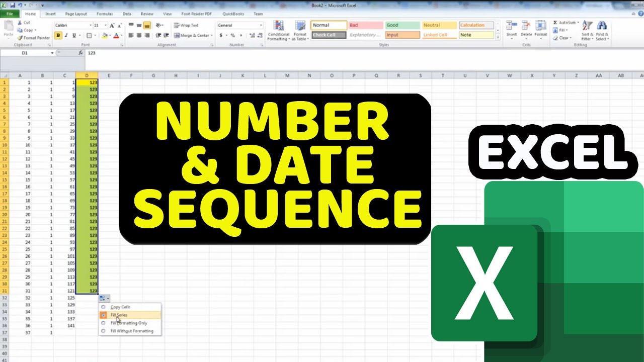Image resolution: width=644 pixels, height=362 pixels.
Task: Open the font size dropdown
Action: coord(105,25)
